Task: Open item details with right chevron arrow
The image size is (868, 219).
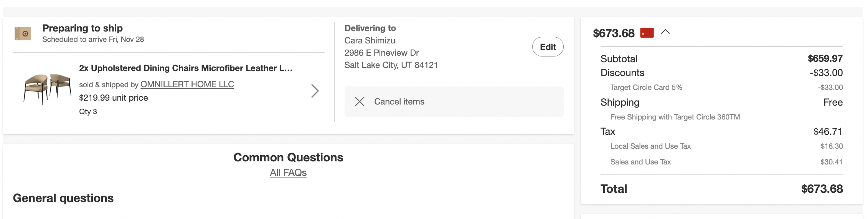Action: point(315,91)
